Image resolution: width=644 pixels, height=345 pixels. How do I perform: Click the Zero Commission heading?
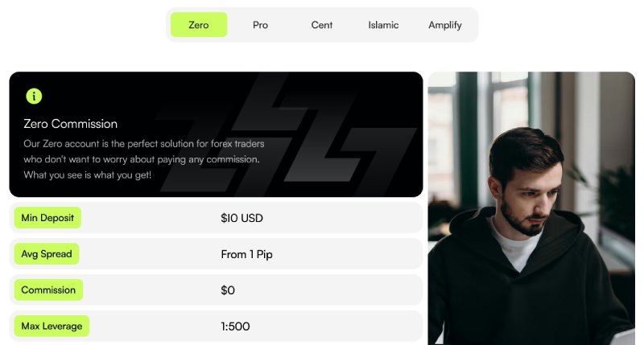pos(70,124)
